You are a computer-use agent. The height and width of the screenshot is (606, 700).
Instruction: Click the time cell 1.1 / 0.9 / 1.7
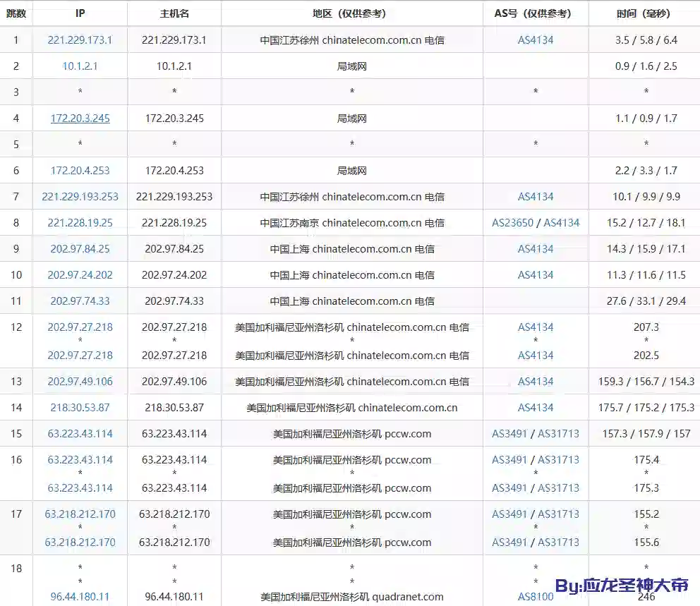click(646, 119)
